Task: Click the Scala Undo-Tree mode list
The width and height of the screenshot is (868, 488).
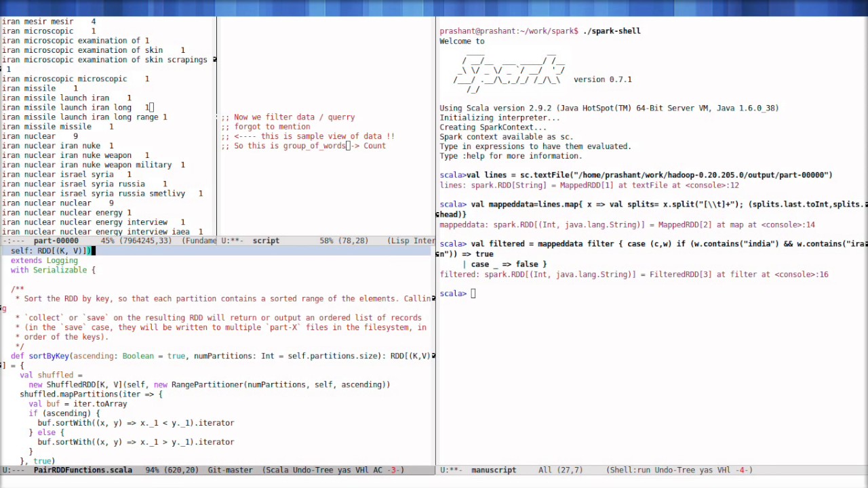Action: (333, 470)
